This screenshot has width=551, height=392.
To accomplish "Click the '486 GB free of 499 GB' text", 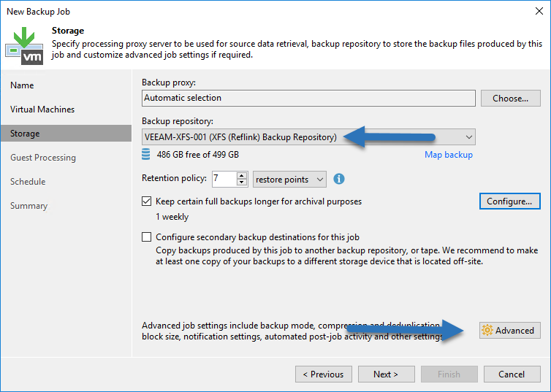I will (x=198, y=155).
